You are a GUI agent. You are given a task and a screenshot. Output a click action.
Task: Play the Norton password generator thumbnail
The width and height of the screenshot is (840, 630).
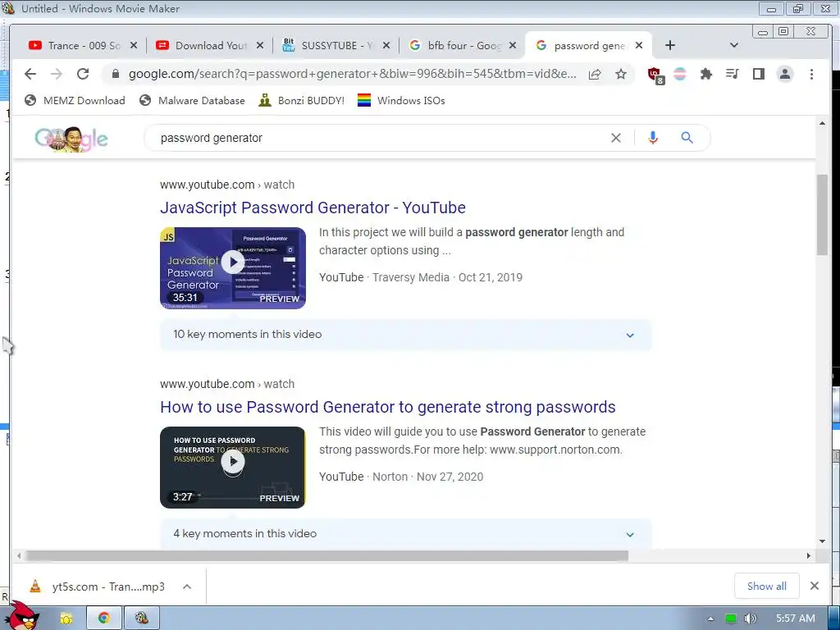(x=232, y=467)
